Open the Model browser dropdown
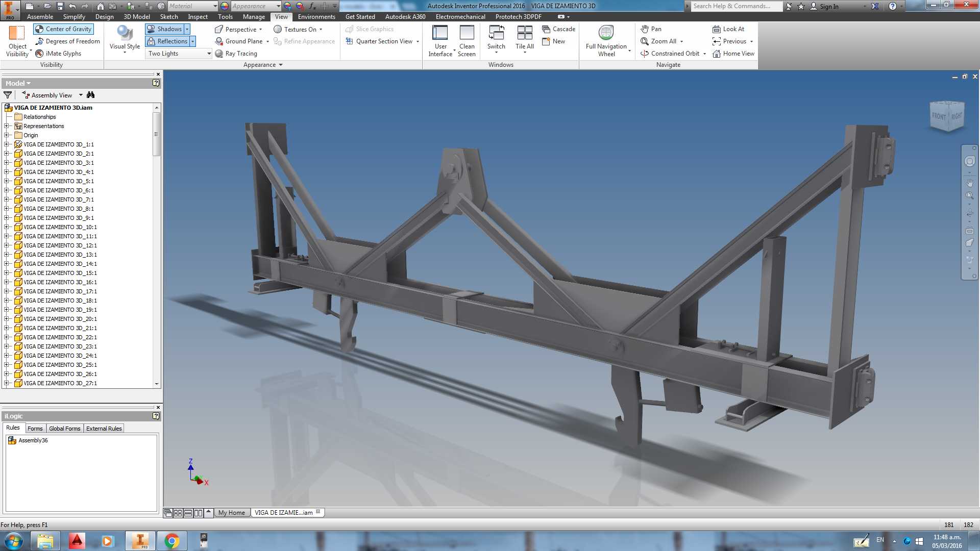 (18, 83)
